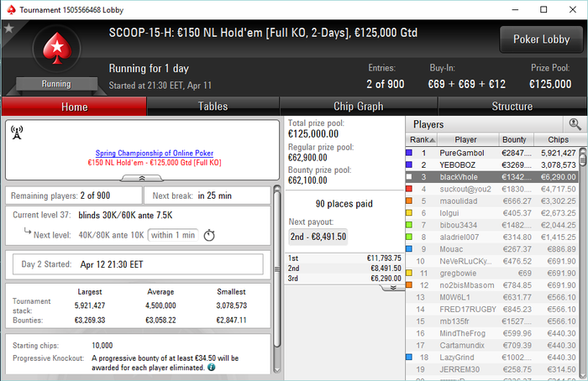Image resolution: width=588 pixels, height=381 pixels.
Task: Collapse the tournament description panel with double-chevron
Action: click(142, 178)
